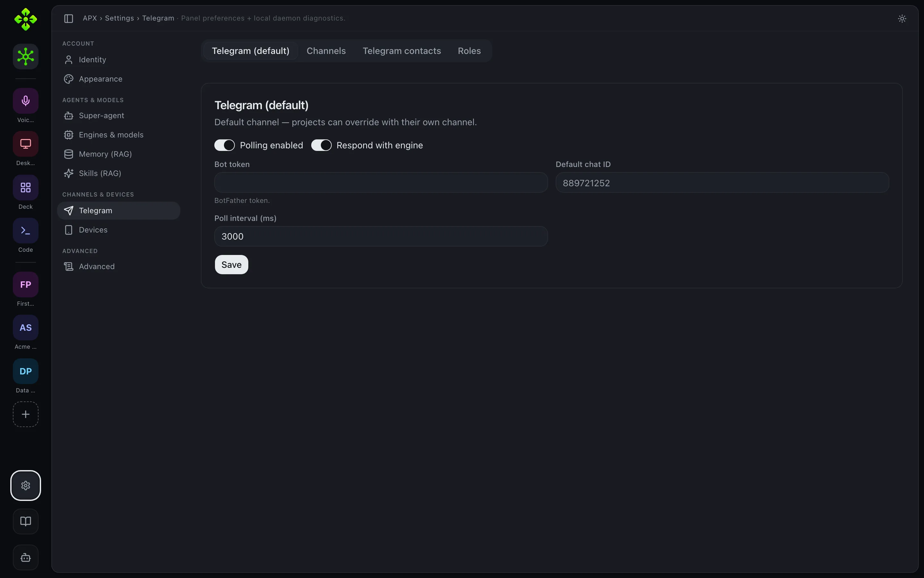Focus the Bot token field
924x578 pixels.
point(381,182)
